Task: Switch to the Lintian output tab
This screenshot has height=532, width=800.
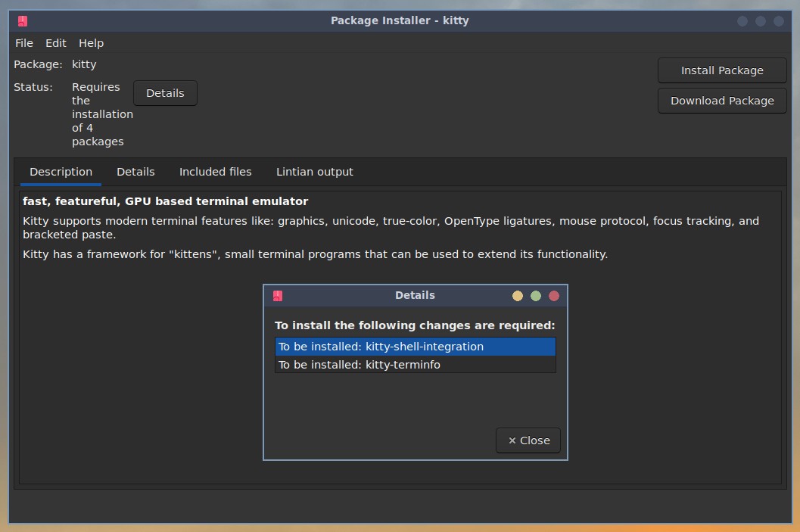Action: coord(314,172)
